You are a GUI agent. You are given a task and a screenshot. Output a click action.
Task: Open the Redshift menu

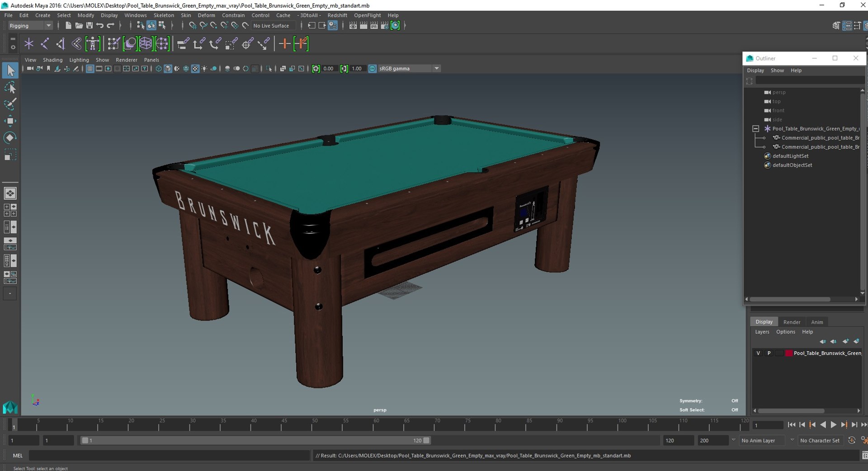pos(337,15)
